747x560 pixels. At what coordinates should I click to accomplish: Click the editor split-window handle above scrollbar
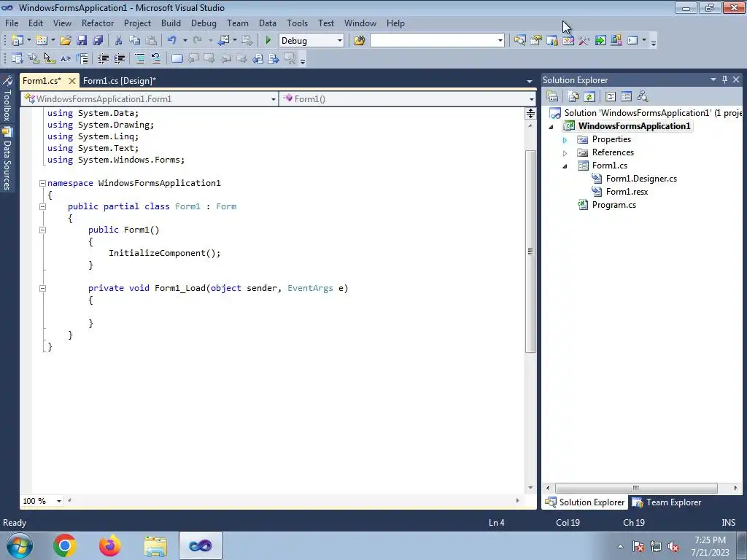coord(530,113)
